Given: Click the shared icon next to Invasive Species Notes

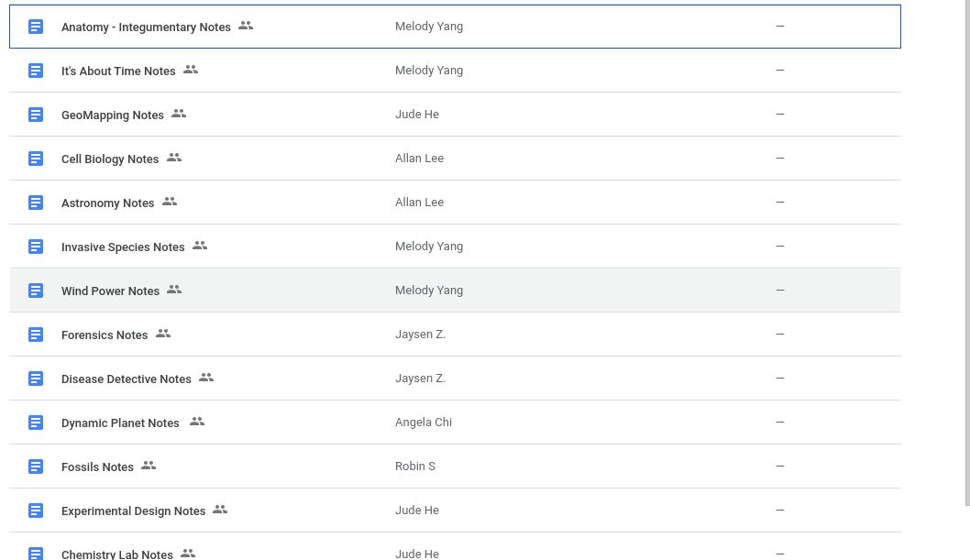Looking at the screenshot, I should coord(200,246).
